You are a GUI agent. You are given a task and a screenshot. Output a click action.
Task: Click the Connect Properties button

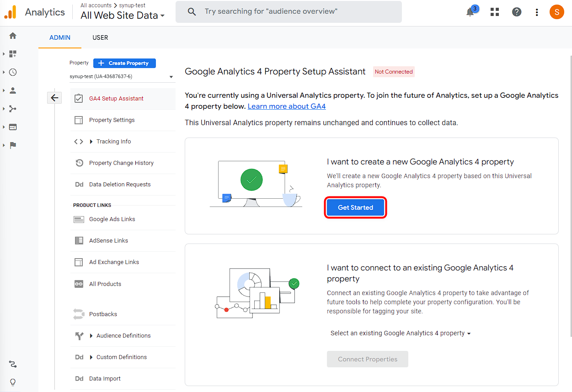pyautogui.click(x=368, y=359)
